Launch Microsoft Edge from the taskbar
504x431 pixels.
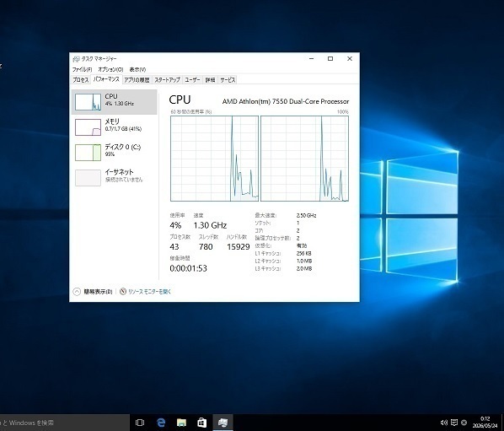(x=161, y=423)
